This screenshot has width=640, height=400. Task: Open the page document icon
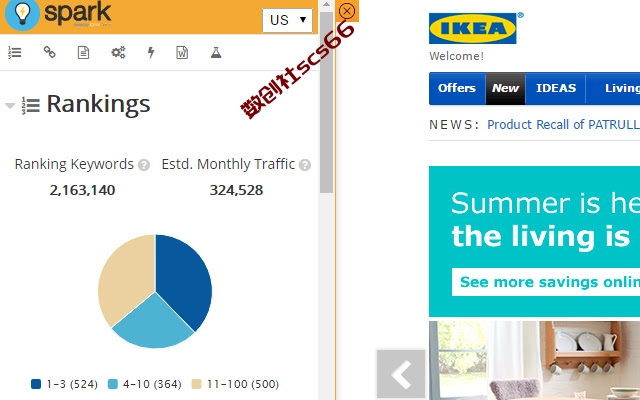pyautogui.click(x=83, y=52)
